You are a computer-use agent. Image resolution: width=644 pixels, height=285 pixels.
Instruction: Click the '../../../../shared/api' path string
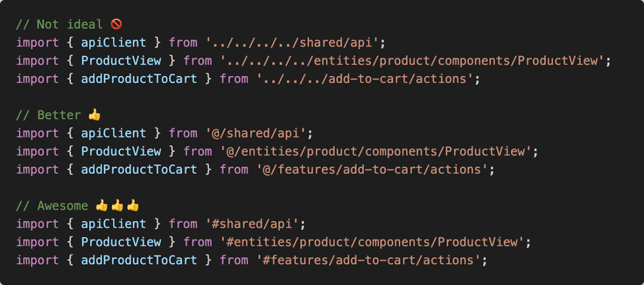(x=291, y=42)
